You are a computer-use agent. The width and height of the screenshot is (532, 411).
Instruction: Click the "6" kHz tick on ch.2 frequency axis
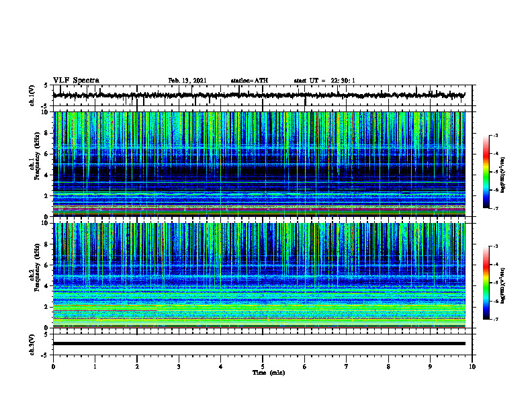click(47, 265)
